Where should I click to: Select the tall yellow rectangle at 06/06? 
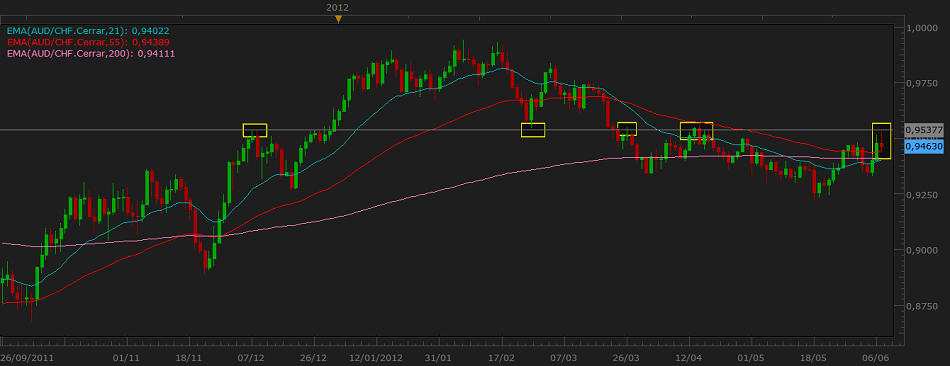(x=882, y=141)
